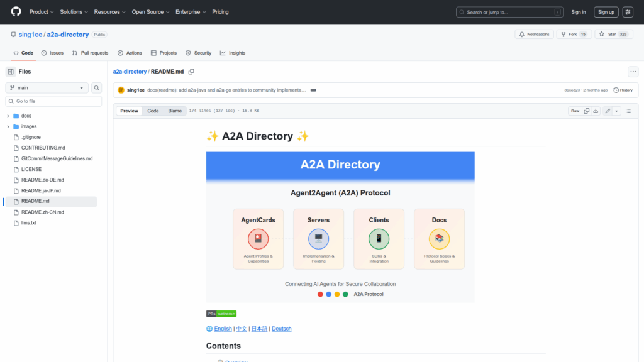Copy raw file contents icon
Screen dimensions: 644x362
(586, 111)
